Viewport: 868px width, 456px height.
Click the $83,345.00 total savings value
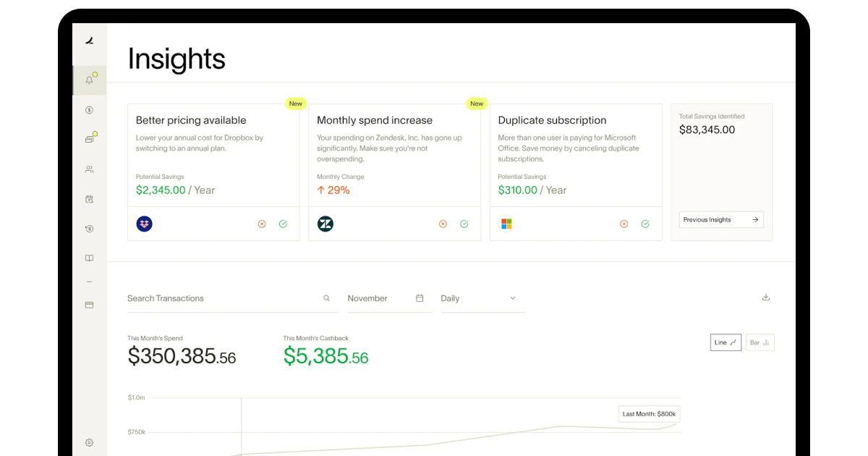click(707, 130)
